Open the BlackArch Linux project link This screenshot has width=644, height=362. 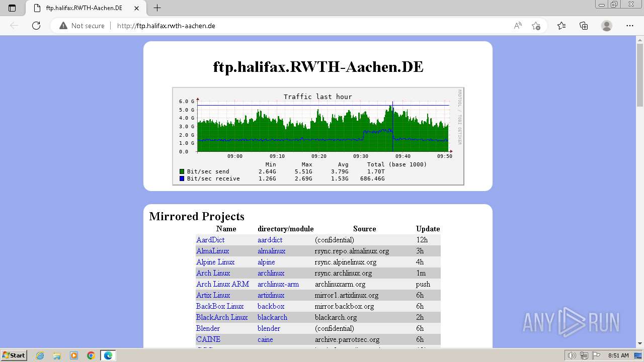click(222, 317)
